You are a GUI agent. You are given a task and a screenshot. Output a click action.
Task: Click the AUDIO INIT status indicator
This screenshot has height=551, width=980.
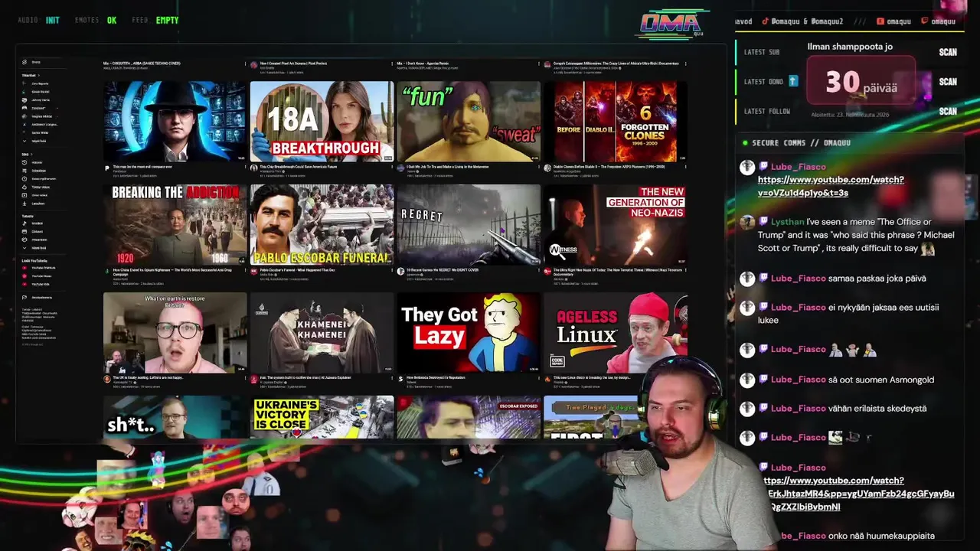[x=38, y=20]
